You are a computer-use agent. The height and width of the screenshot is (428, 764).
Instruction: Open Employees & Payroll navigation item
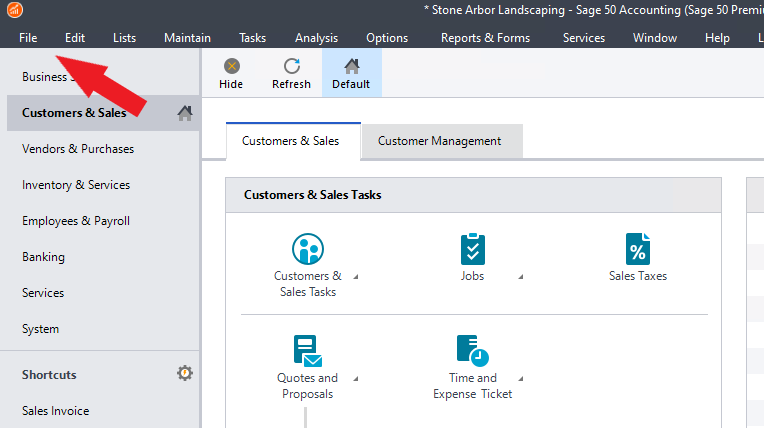click(76, 221)
